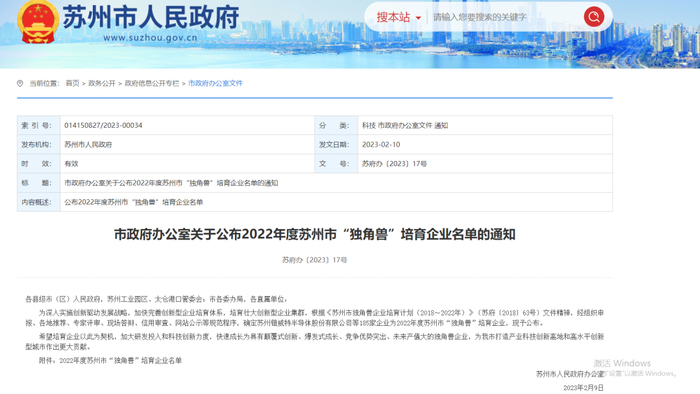Open the attachment 2022年度苏州市独角兽培育企业名单
Screen dimensions: 700x394
pyautogui.click(x=121, y=361)
